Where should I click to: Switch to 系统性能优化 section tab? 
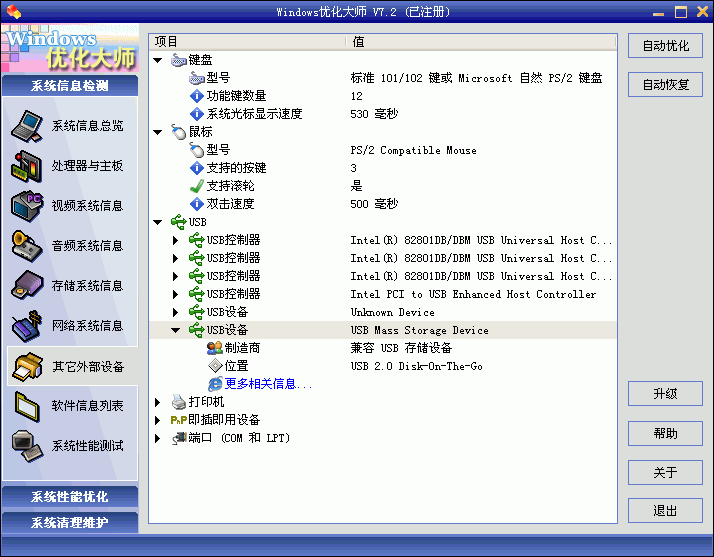70,496
